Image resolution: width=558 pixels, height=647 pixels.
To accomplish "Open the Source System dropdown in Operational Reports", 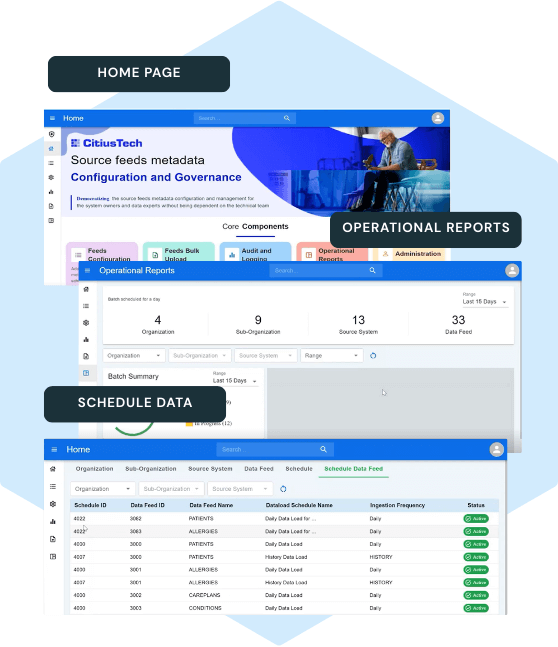I will point(265,356).
